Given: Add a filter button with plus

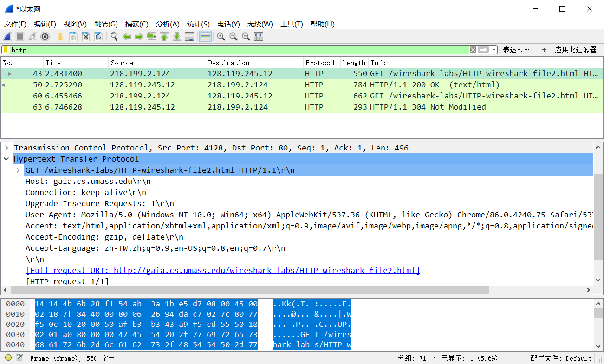Looking at the screenshot, I should 544,50.
